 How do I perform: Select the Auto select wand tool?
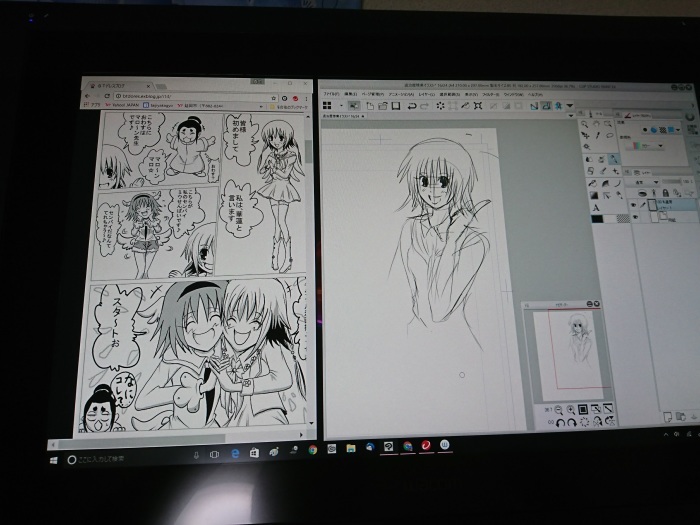[587, 147]
